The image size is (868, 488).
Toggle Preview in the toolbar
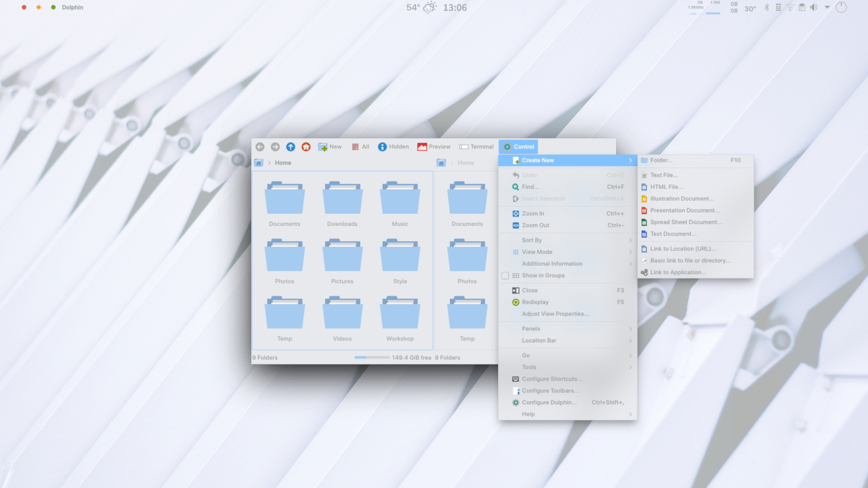pos(434,147)
